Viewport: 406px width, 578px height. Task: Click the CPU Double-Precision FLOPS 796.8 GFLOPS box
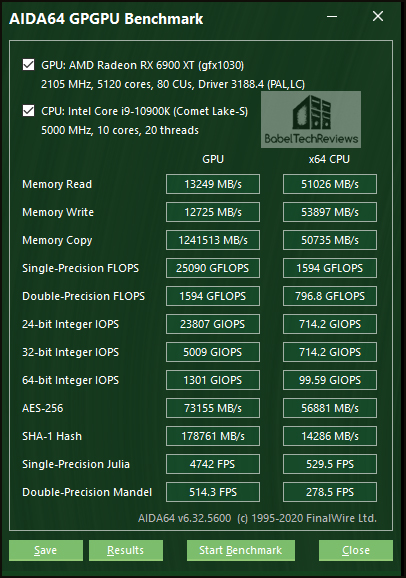330,296
